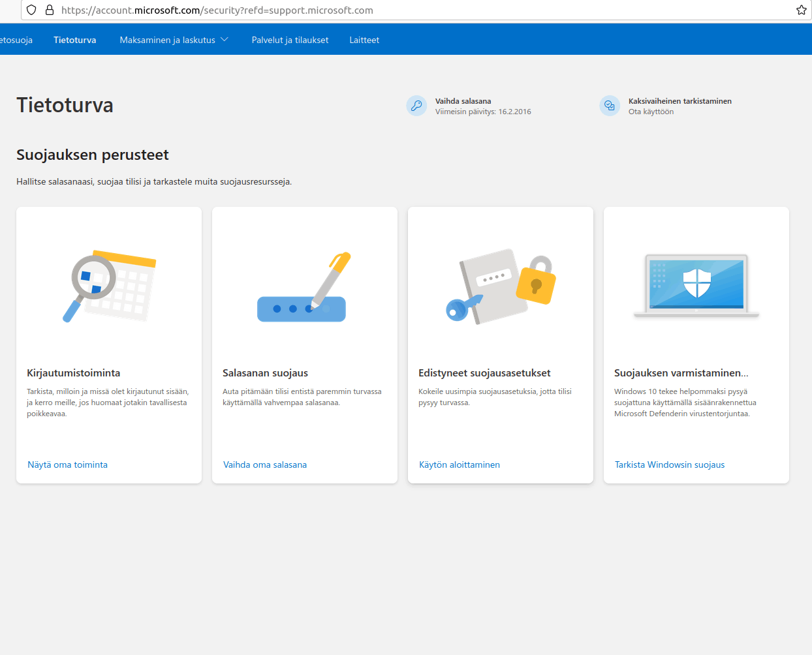Click the Ota käyttöön text
Image resolution: width=812 pixels, height=655 pixels.
coord(651,112)
